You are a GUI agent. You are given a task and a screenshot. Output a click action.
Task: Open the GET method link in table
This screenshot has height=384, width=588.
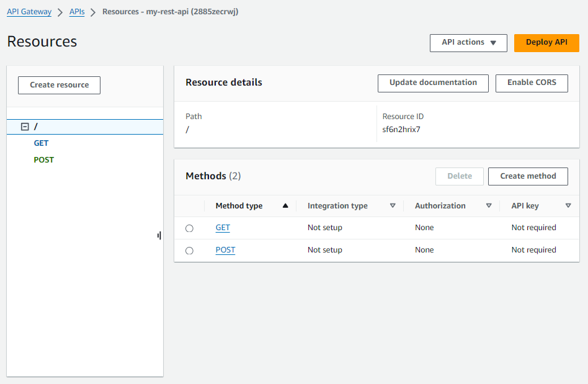tap(223, 228)
